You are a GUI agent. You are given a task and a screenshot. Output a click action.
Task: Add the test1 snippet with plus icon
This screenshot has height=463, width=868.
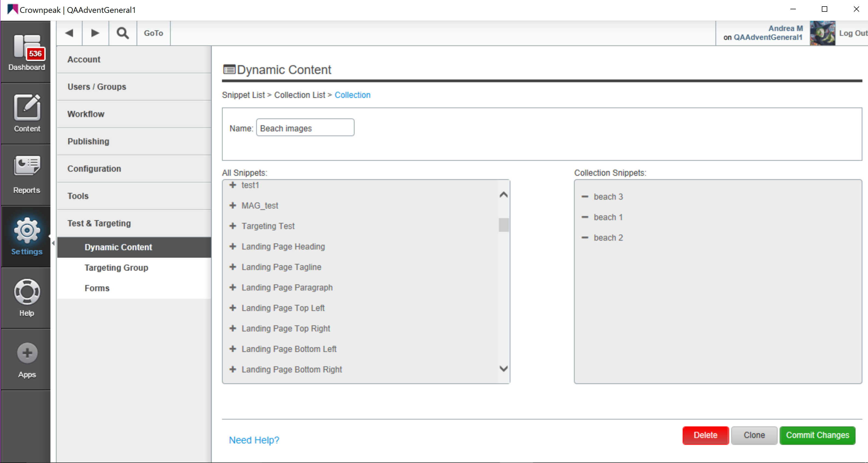point(232,185)
